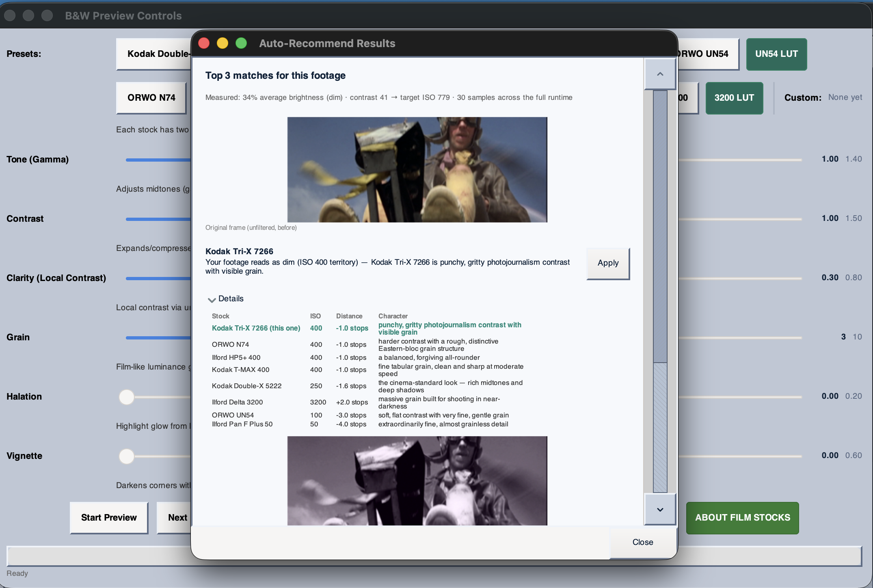
Task: Click the 'Character' column header
Action: pos(393,316)
